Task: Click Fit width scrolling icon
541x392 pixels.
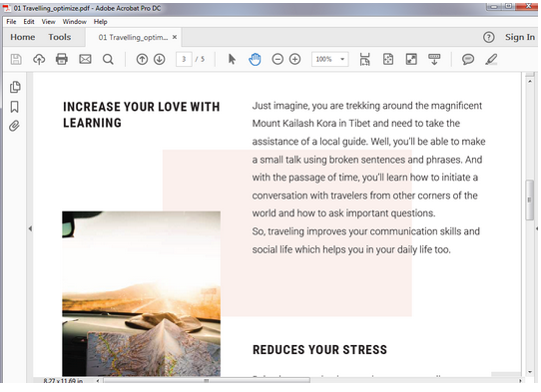Action: 364,59
